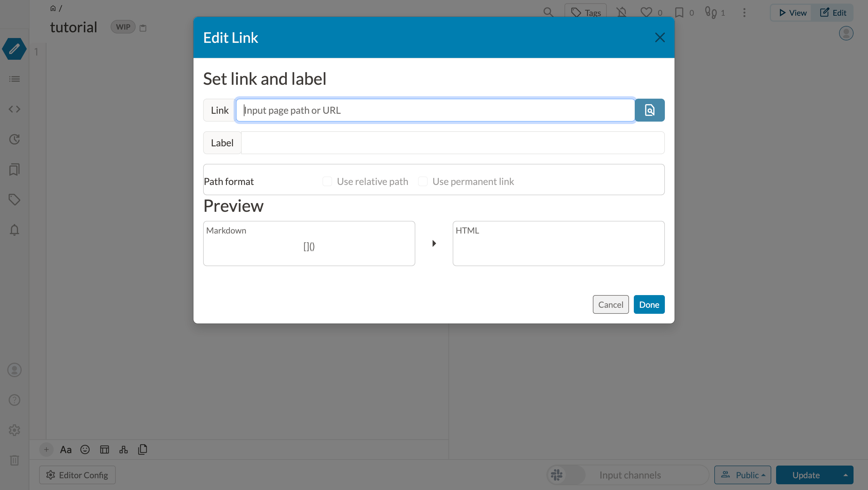
Task: Open bookmarks in left sidebar
Action: point(14,169)
